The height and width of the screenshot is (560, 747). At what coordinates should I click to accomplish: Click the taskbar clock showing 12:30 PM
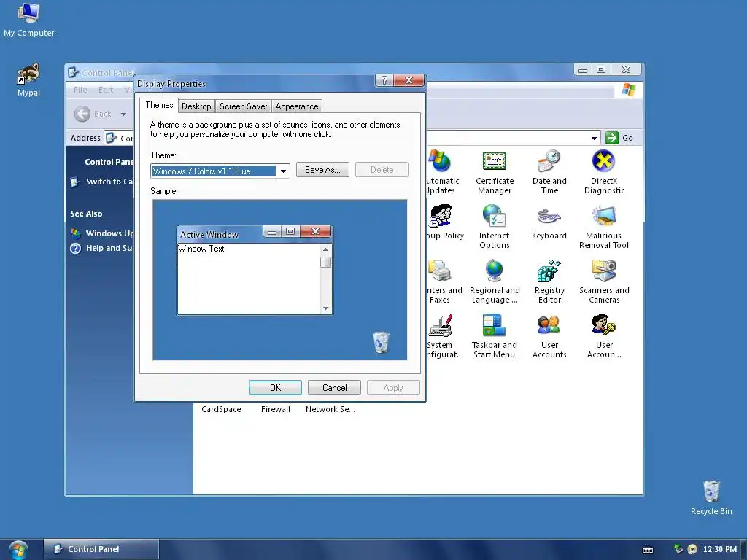(720, 549)
